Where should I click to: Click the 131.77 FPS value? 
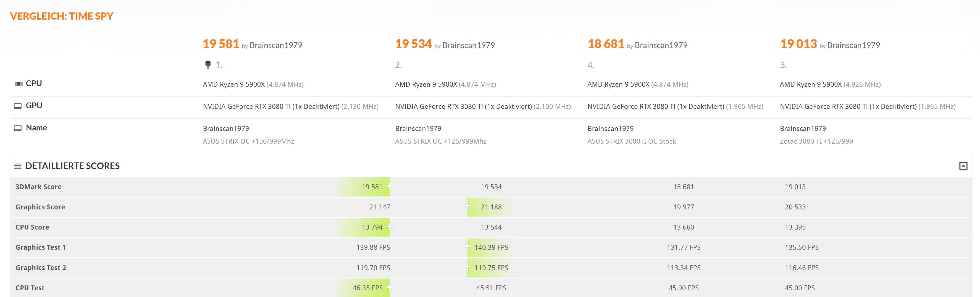684,247
